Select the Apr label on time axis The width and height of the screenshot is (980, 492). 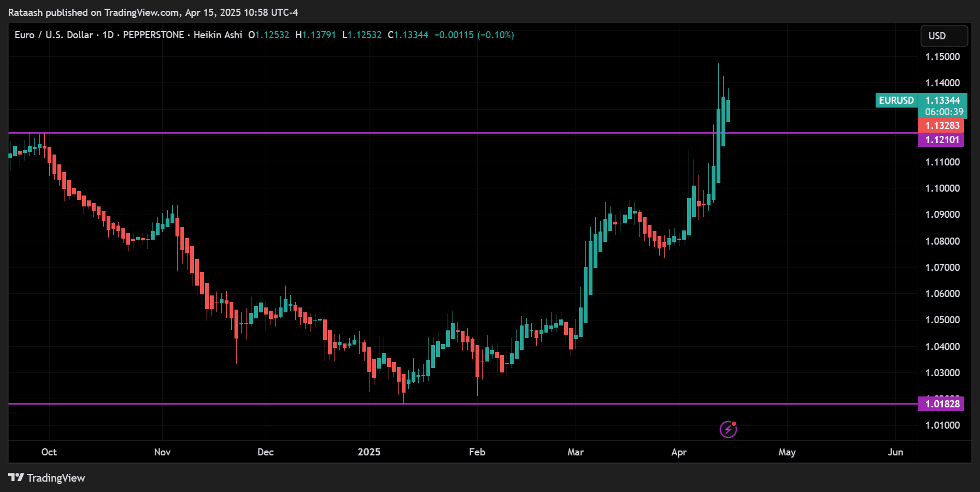[679, 452]
